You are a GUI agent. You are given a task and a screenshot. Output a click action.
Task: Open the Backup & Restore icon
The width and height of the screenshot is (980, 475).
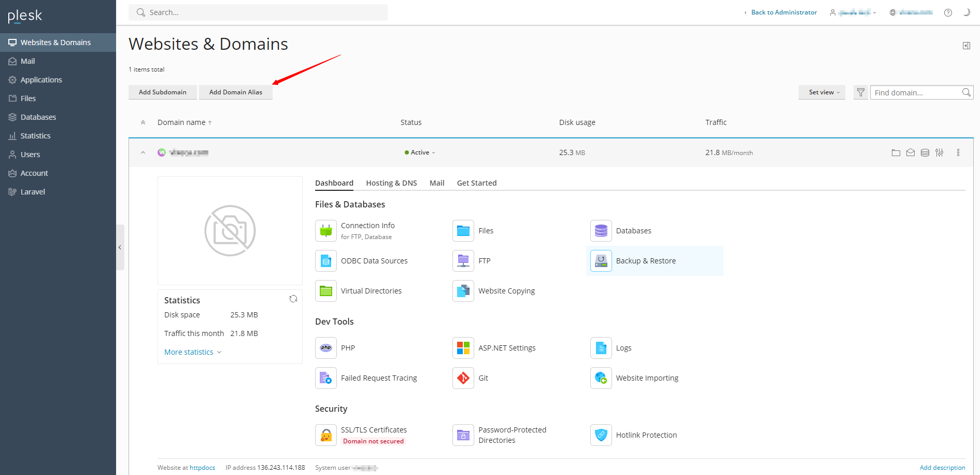pos(601,261)
